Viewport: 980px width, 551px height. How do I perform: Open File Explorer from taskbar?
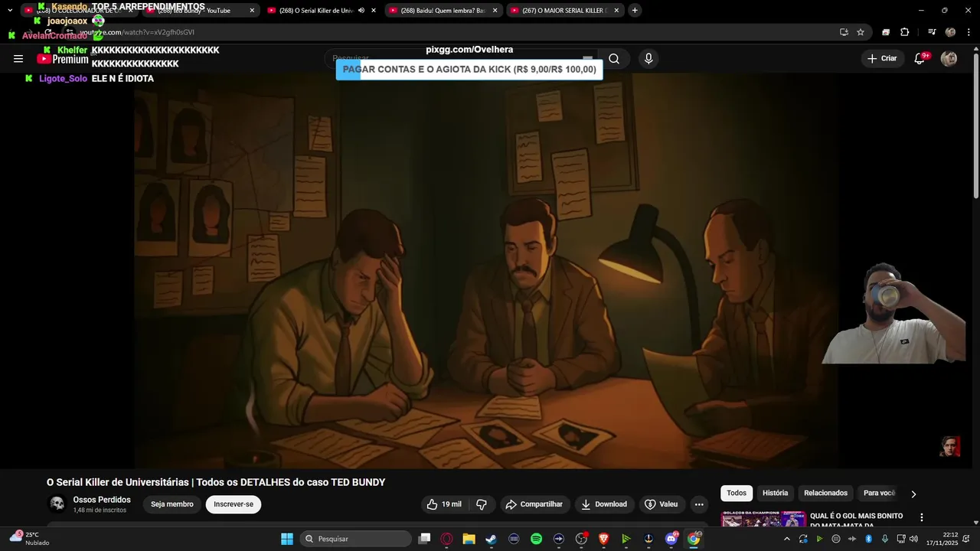(x=469, y=539)
